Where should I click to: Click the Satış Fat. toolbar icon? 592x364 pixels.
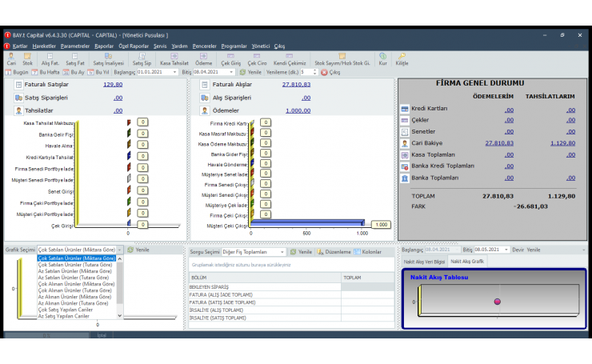74,58
